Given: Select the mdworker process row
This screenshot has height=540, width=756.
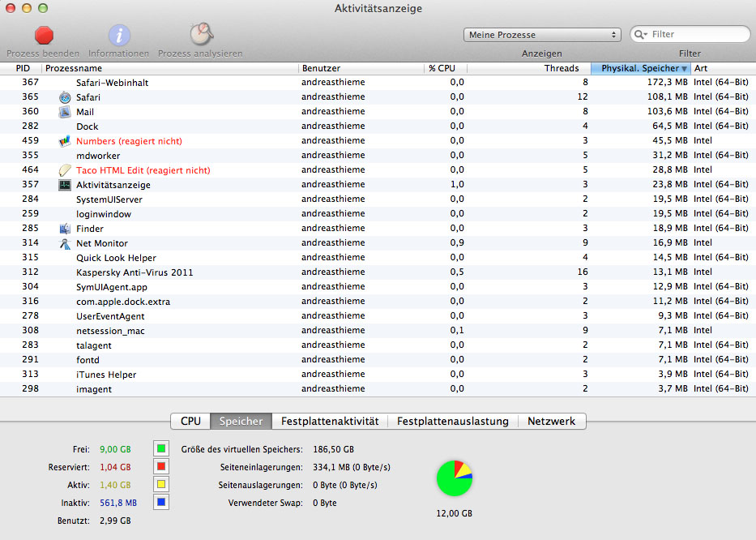Looking at the screenshot, I should tap(378, 156).
